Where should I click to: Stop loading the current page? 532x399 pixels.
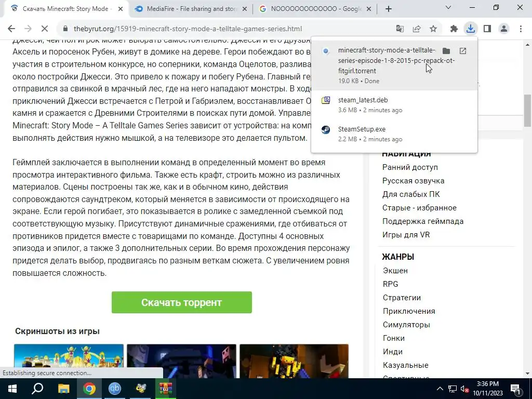click(x=45, y=29)
